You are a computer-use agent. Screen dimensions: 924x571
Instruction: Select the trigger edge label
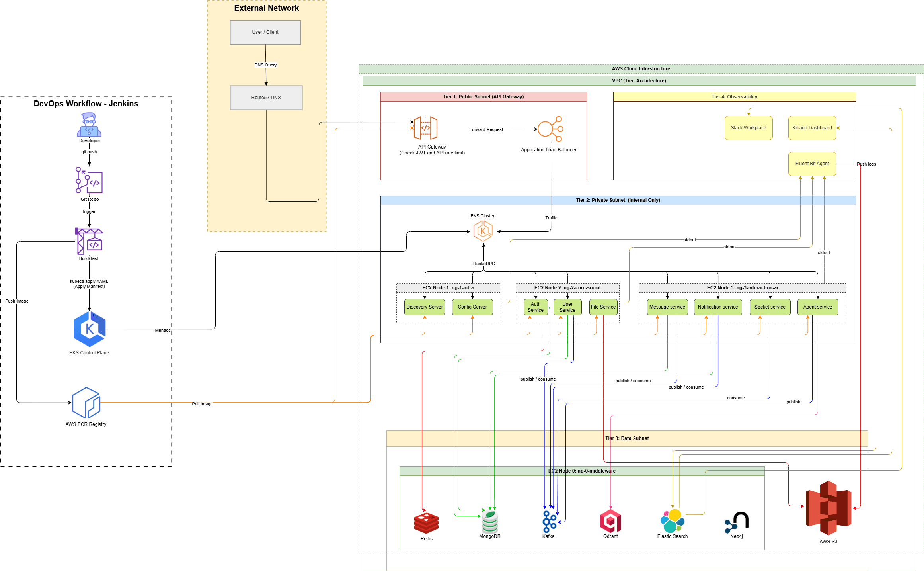(89, 211)
